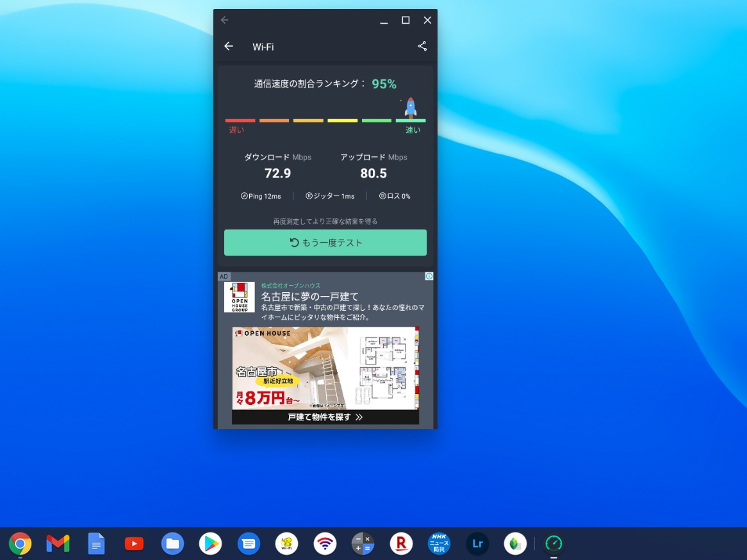Open the Rakuten app from the shelf
Image resolution: width=747 pixels, height=560 pixels.
(401, 543)
